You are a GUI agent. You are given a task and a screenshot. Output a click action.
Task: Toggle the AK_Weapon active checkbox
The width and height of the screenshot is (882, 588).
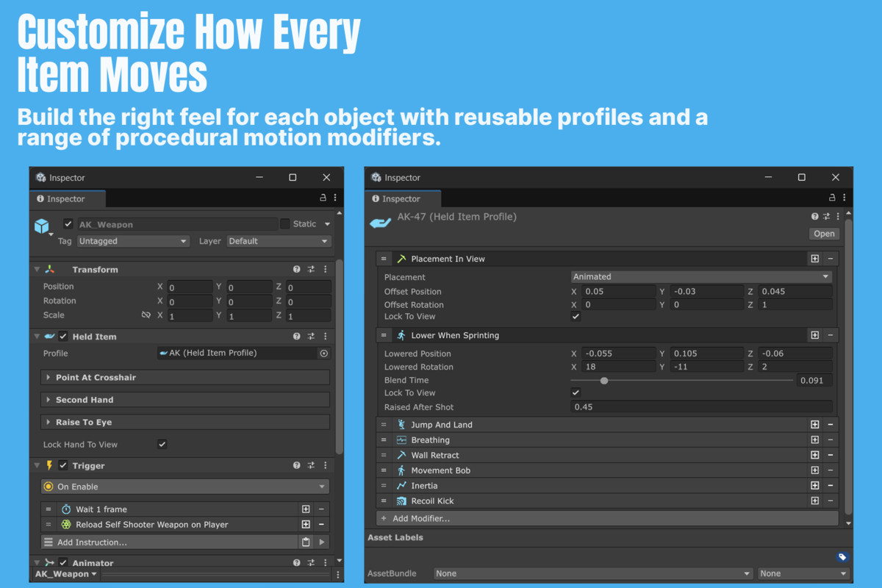pos(68,224)
